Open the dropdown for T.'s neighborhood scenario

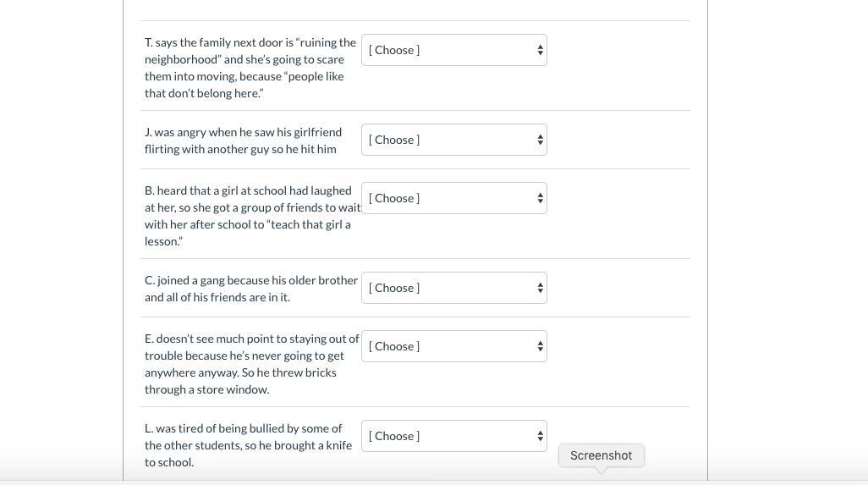pos(453,50)
